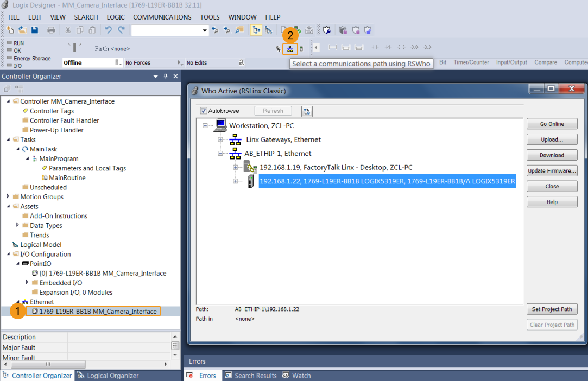Image resolution: width=588 pixels, height=381 pixels.
Task: Switch to the Logical Organizer tab
Action: [108, 376]
